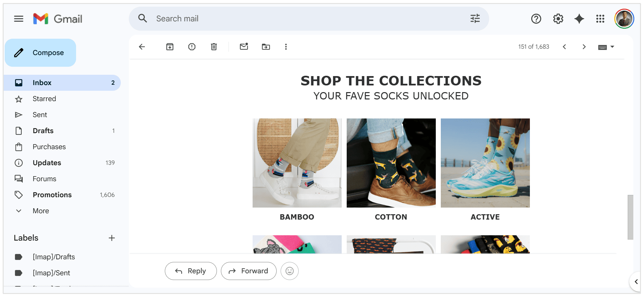Image resolution: width=644 pixels, height=297 pixels.
Task: Open the BAMBOO socks collection image
Action: (x=297, y=163)
